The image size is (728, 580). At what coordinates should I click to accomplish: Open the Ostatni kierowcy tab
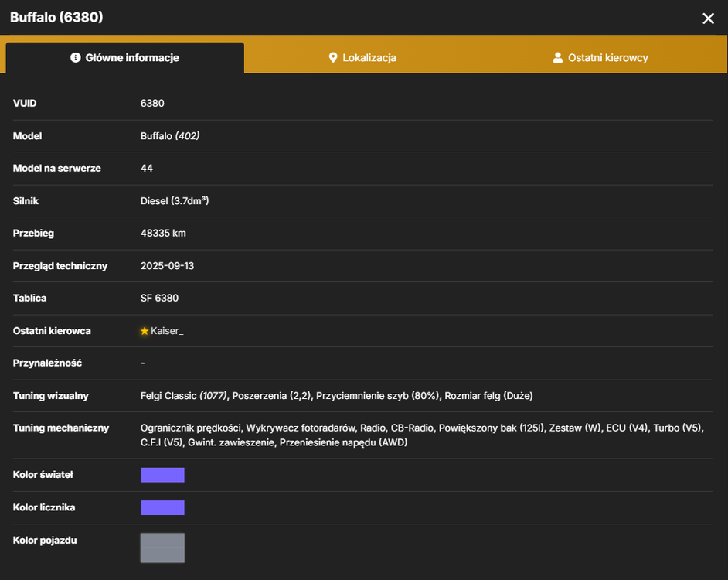(600, 58)
